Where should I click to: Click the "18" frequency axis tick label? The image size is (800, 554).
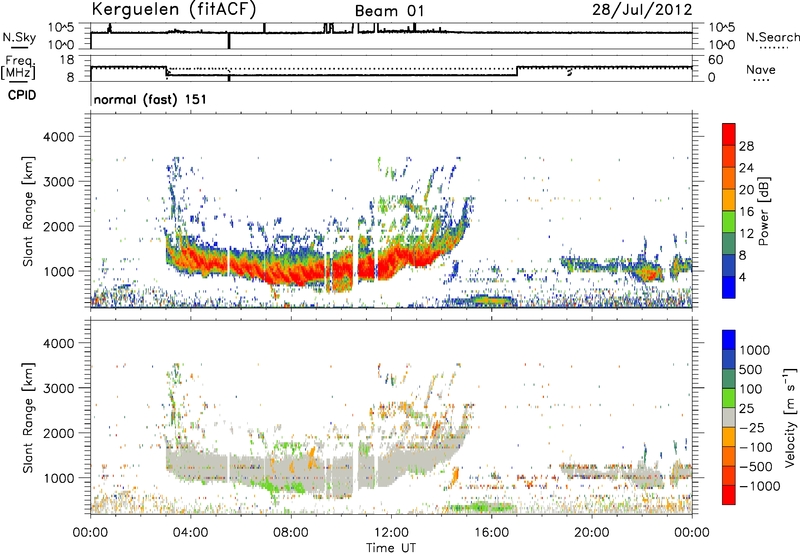tap(67, 60)
